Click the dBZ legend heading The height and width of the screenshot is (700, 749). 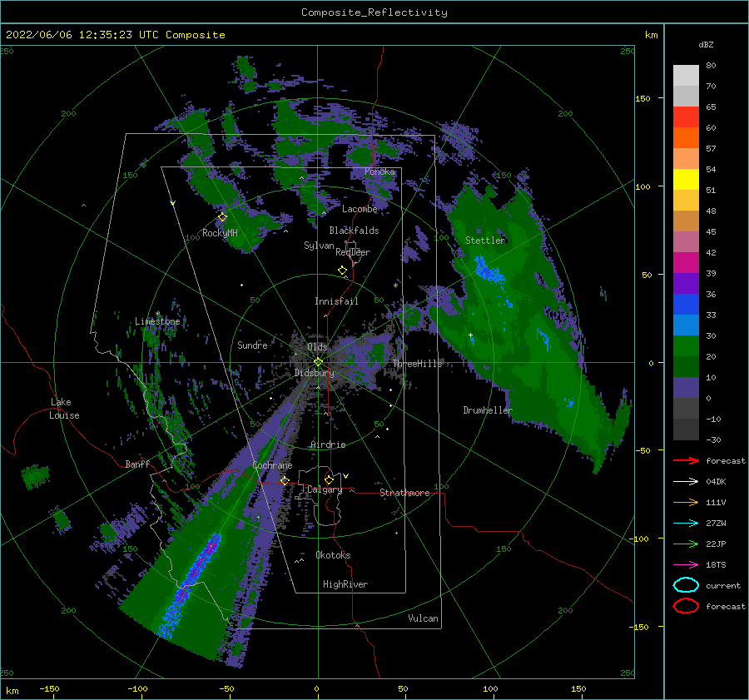[x=706, y=45]
